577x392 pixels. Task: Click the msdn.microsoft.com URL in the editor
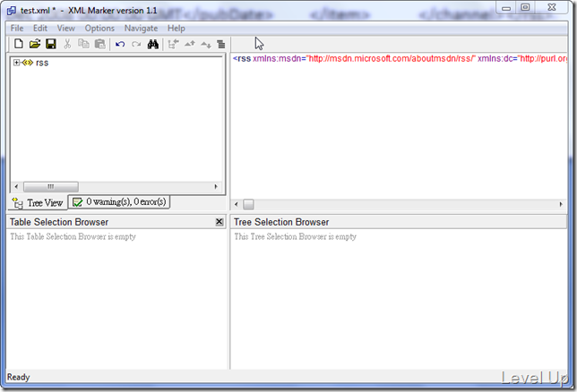392,58
